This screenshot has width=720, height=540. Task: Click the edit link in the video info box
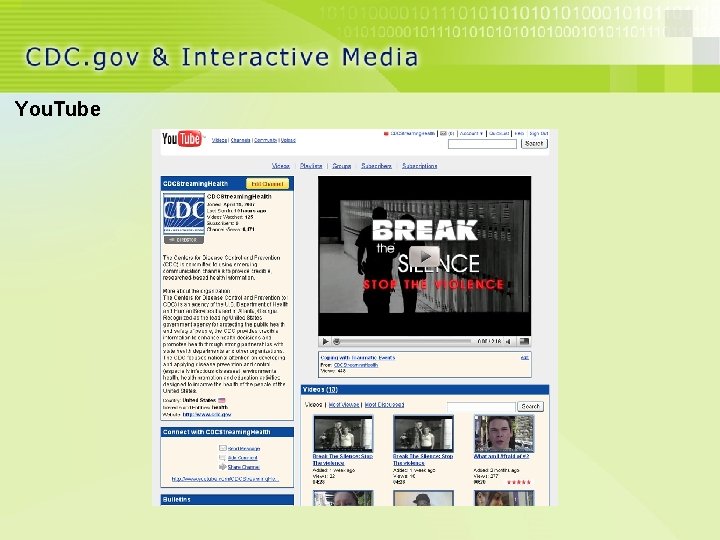(x=525, y=358)
